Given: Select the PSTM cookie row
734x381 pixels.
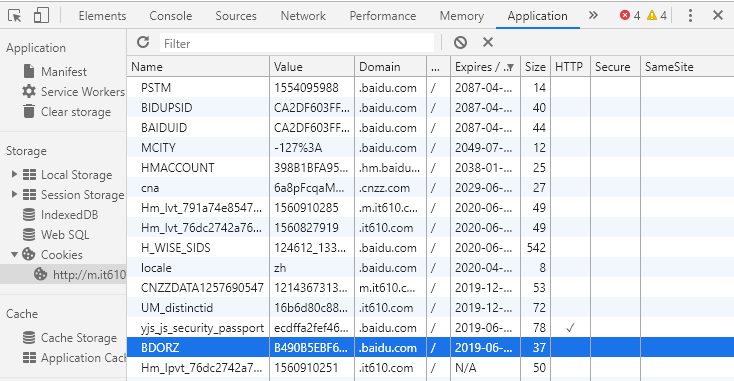Looking at the screenshot, I should click(x=430, y=88).
